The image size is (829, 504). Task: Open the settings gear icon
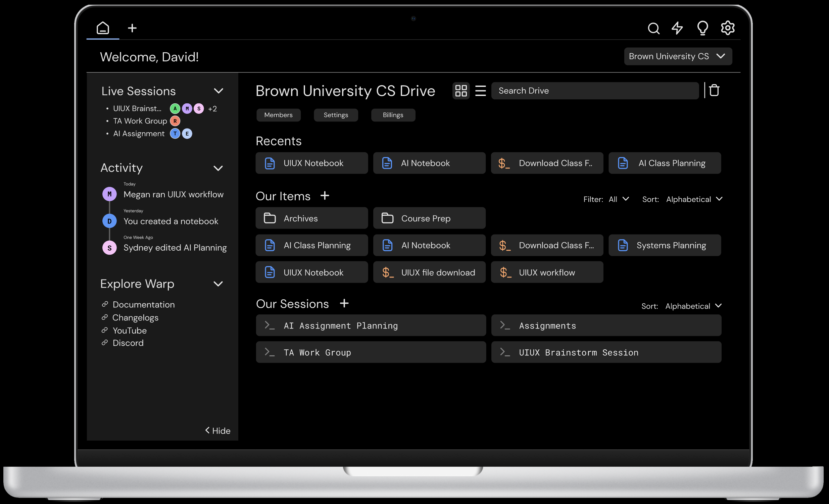click(x=727, y=28)
